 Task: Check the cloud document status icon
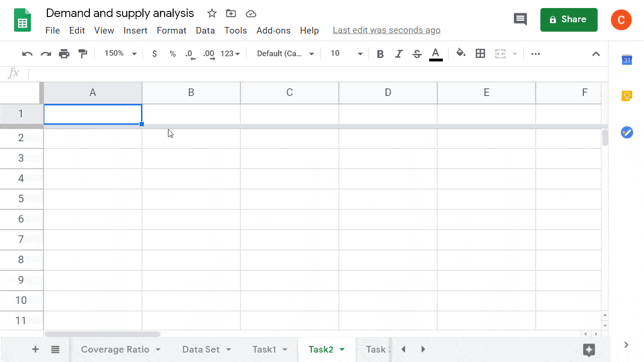click(x=251, y=14)
